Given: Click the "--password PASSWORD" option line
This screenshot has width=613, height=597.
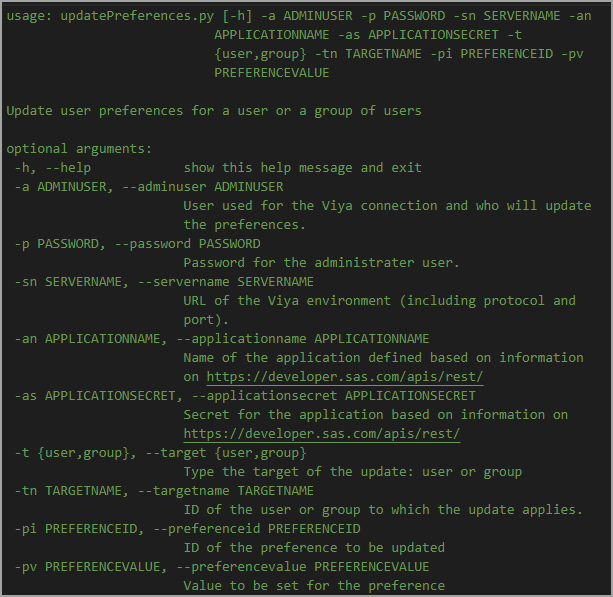Looking at the screenshot, I should click(138, 244).
